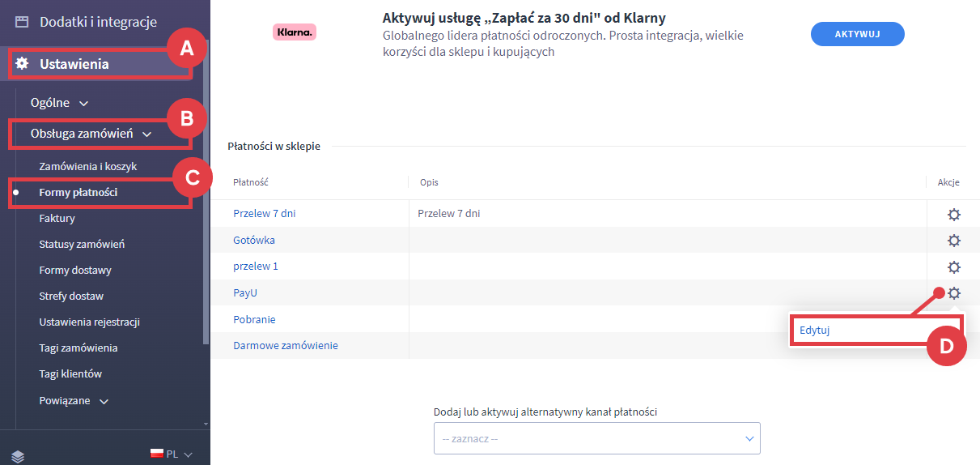Expand the Powiązane submenu
The image size is (980, 465).
[x=74, y=400]
